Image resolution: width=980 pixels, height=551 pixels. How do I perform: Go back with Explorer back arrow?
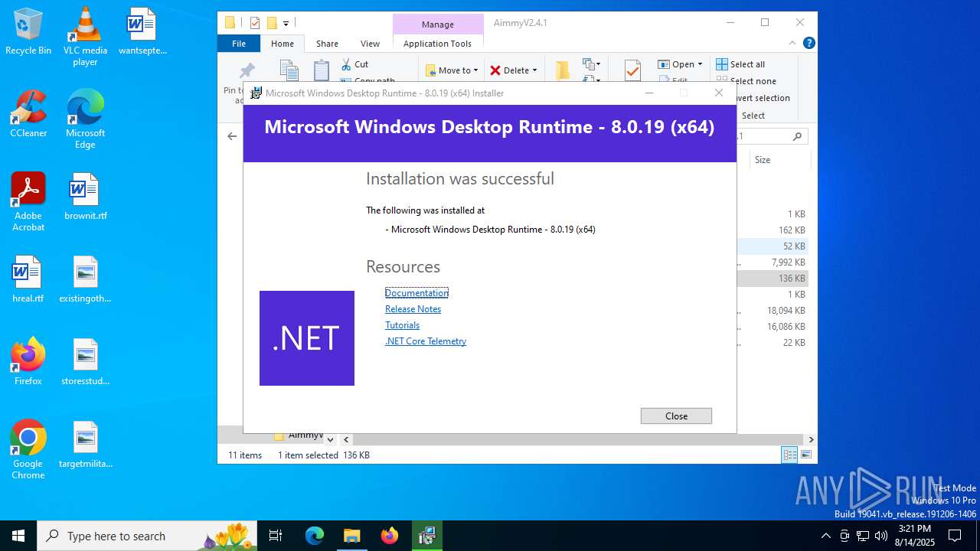click(x=232, y=136)
